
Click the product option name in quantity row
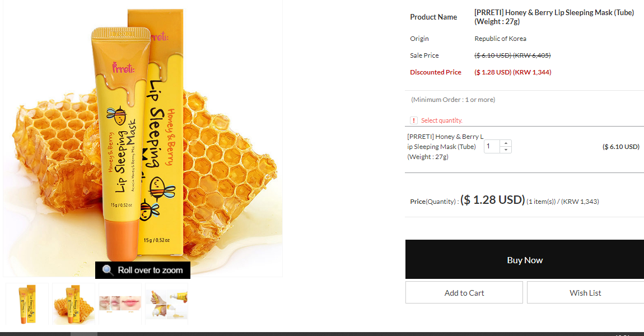click(445, 147)
